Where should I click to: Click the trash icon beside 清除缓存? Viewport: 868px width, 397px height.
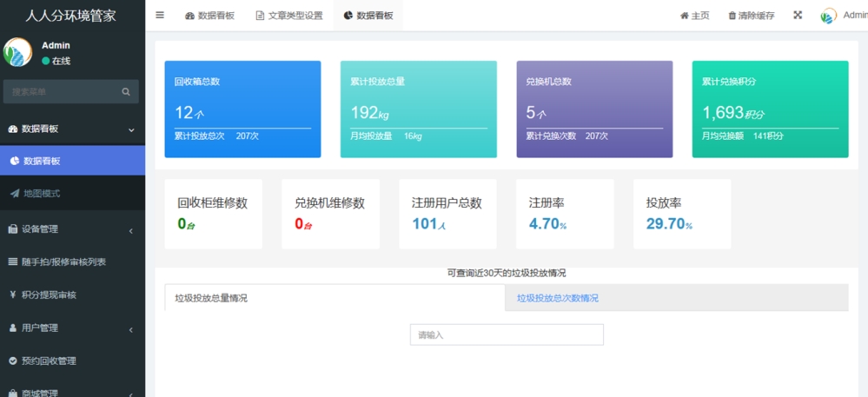[x=732, y=16]
